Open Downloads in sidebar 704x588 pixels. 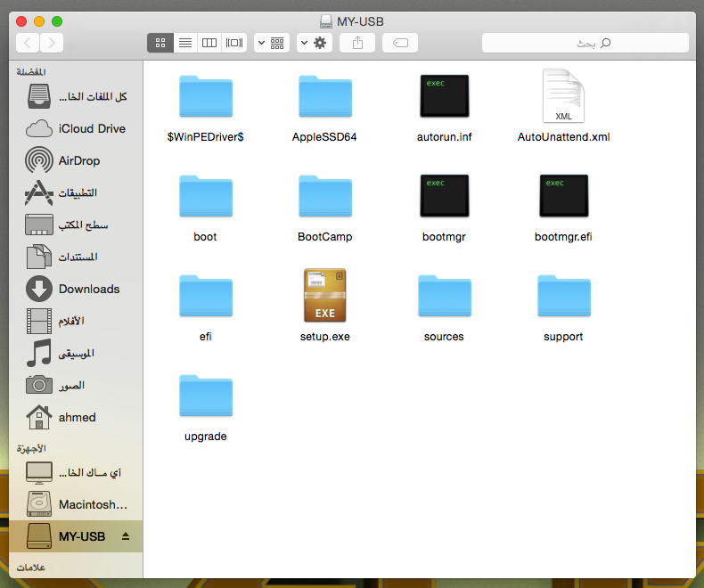click(76, 289)
